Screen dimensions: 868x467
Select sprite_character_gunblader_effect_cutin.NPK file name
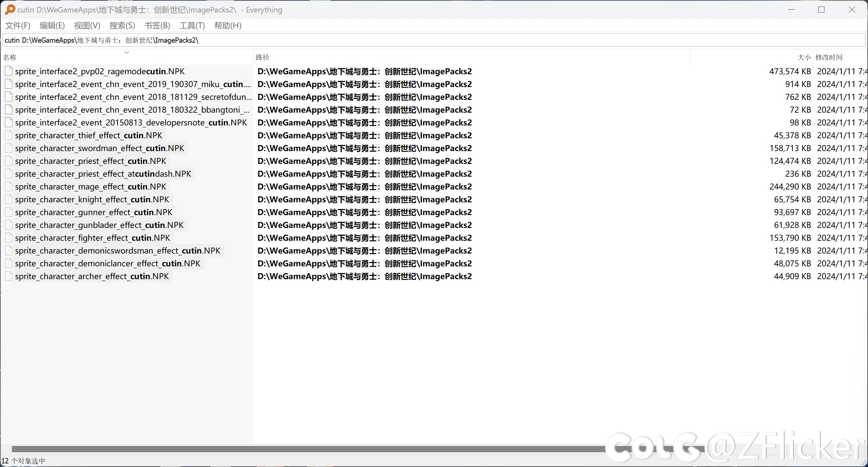[99, 225]
